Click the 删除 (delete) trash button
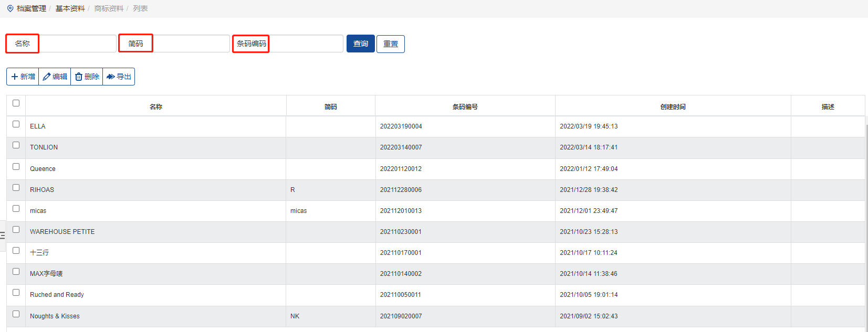This screenshot has width=868, height=332. point(87,77)
